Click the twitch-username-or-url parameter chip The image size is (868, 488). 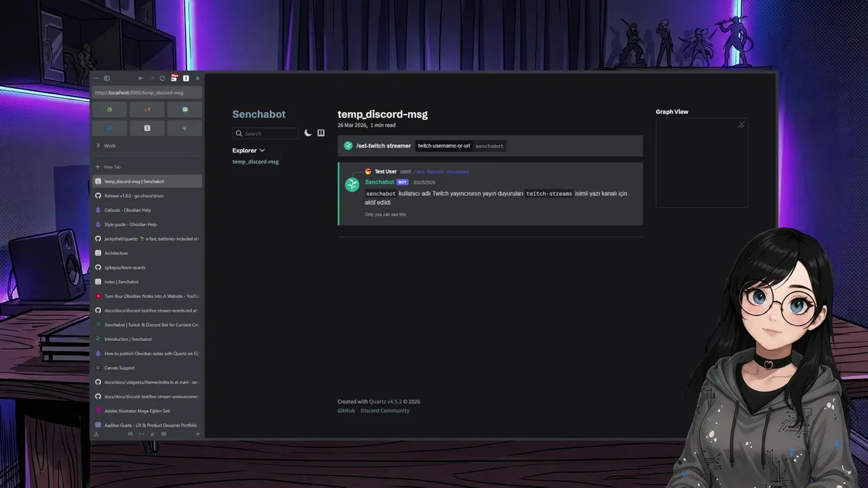click(443, 146)
